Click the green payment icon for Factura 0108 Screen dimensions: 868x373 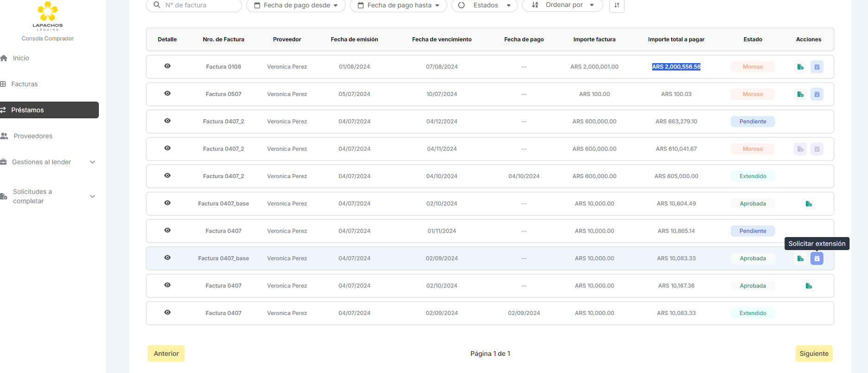(800, 67)
